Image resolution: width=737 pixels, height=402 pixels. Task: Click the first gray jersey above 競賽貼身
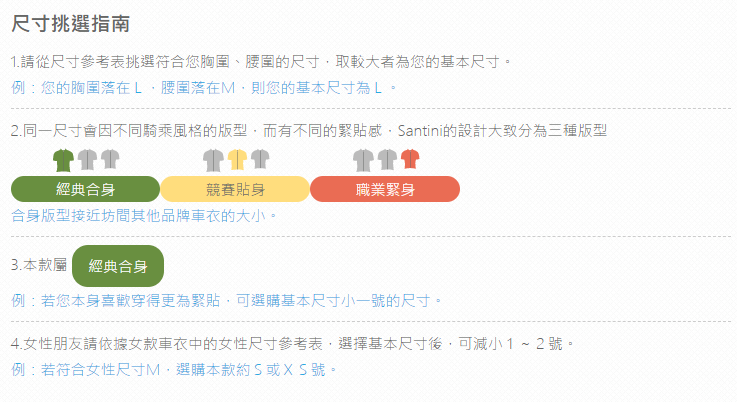(x=213, y=160)
